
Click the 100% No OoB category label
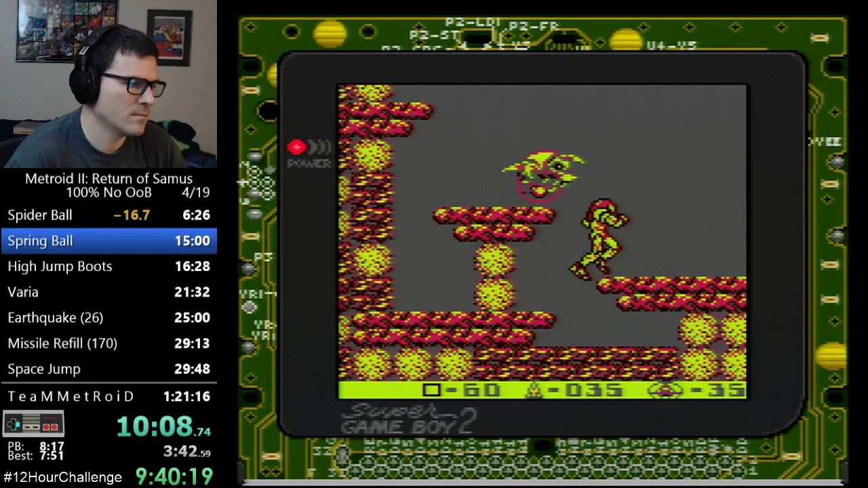click(108, 192)
